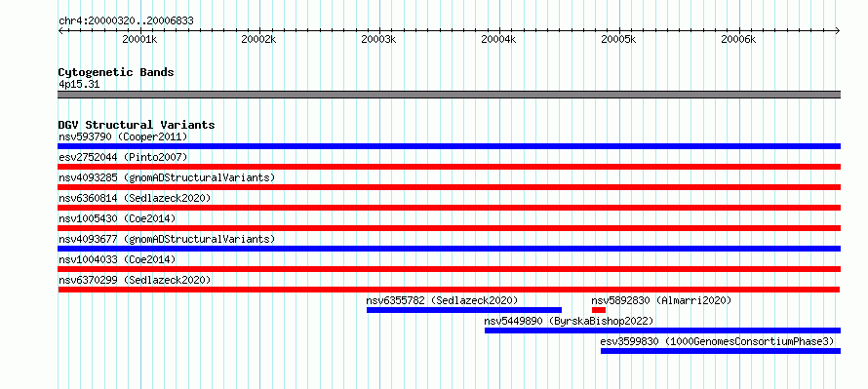Select the red bar for nsv4093285
The image size is (868, 389).
(449, 187)
